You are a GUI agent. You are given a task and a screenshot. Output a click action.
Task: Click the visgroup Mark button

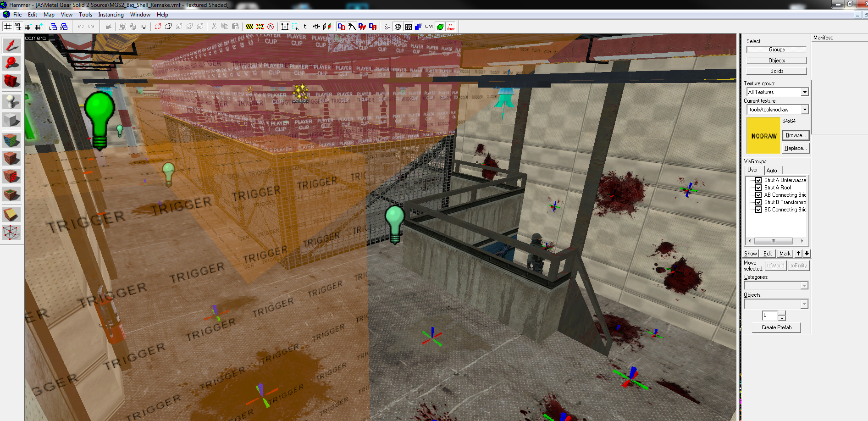coord(785,254)
